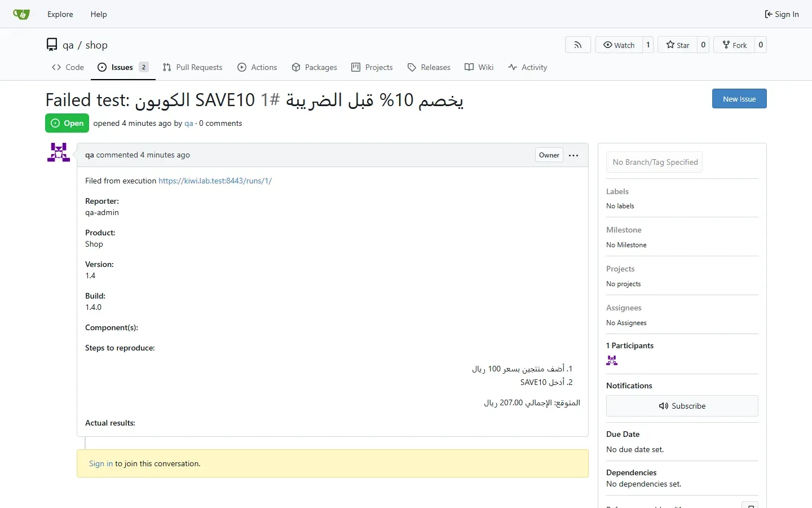812x508 pixels.
Task: Open the shop repository name link
Action: (96, 45)
